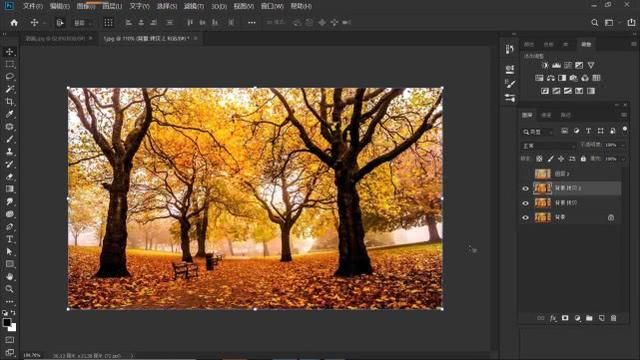640x360 pixels.
Task: Switch to the 通道 tab
Action: point(546,116)
